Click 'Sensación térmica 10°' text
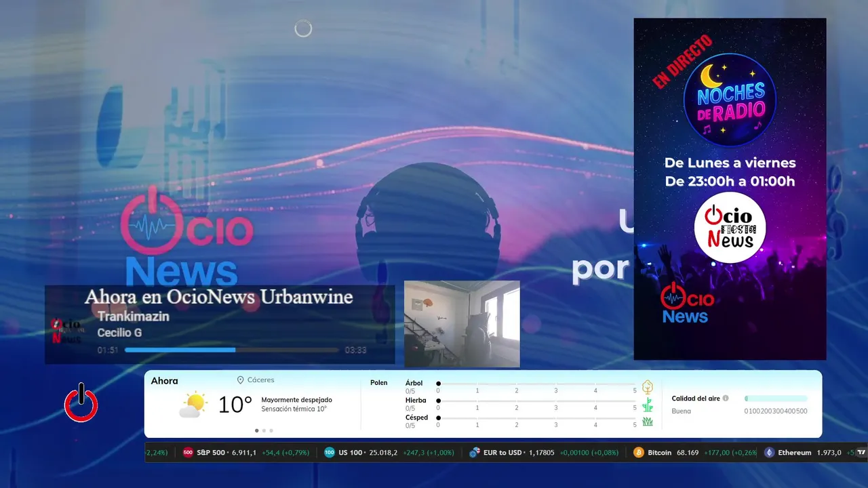Image resolution: width=868 pixels, height=488 pixels. (294, 409)
